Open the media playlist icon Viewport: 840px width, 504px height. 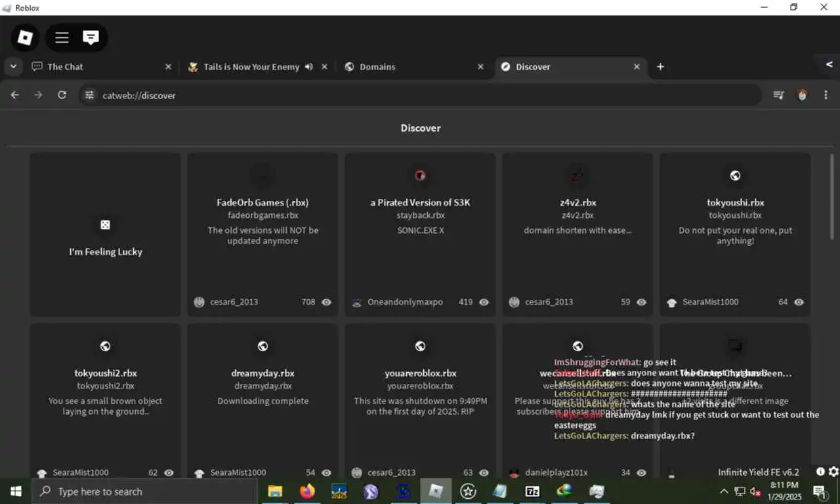pos(778,95)
